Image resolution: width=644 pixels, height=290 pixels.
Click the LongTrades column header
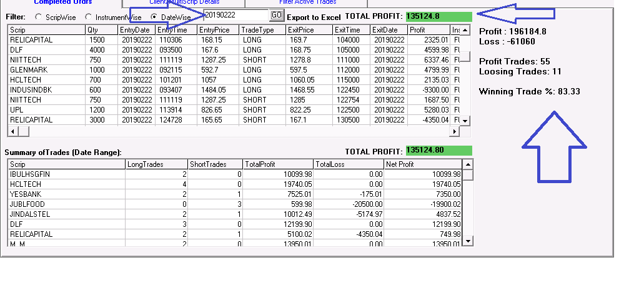click(x=156, y=164)
